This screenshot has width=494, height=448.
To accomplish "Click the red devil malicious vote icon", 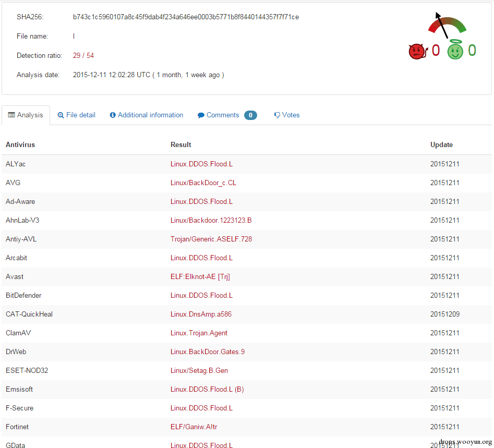I will tap(417, 51).
